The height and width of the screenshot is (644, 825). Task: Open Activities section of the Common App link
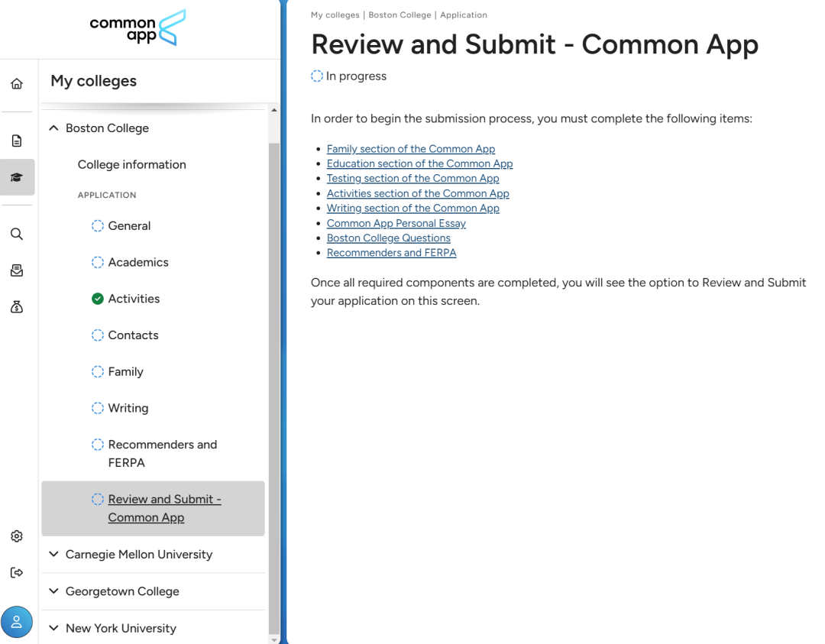coord(418,193)
